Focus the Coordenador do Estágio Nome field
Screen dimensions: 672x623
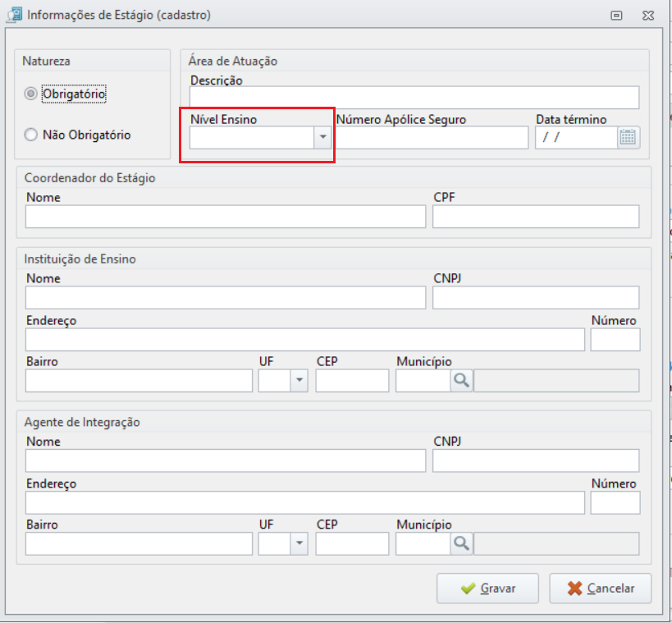pyautogui.click(x=226, y=217)
